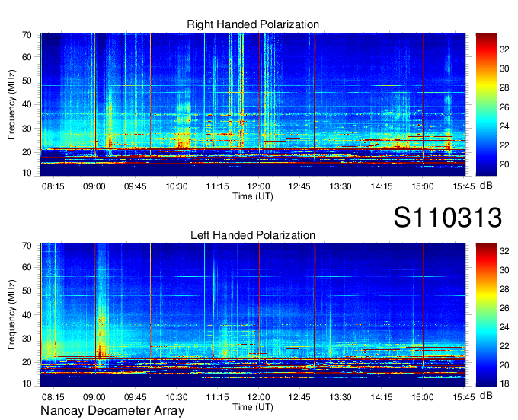This screenshot has height=420, width=518.
Task: Click the 15:45 tick under the bottom plot
Action: click(463, 397)
